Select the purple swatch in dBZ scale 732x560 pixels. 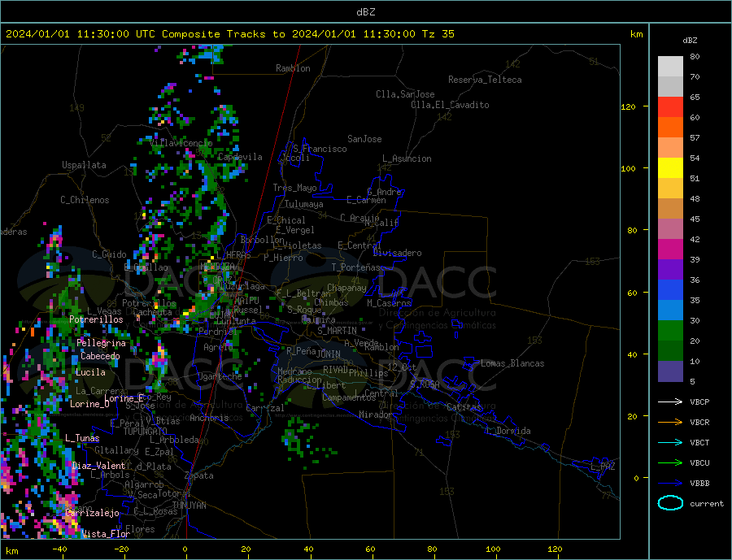click(x=670, y=270)
